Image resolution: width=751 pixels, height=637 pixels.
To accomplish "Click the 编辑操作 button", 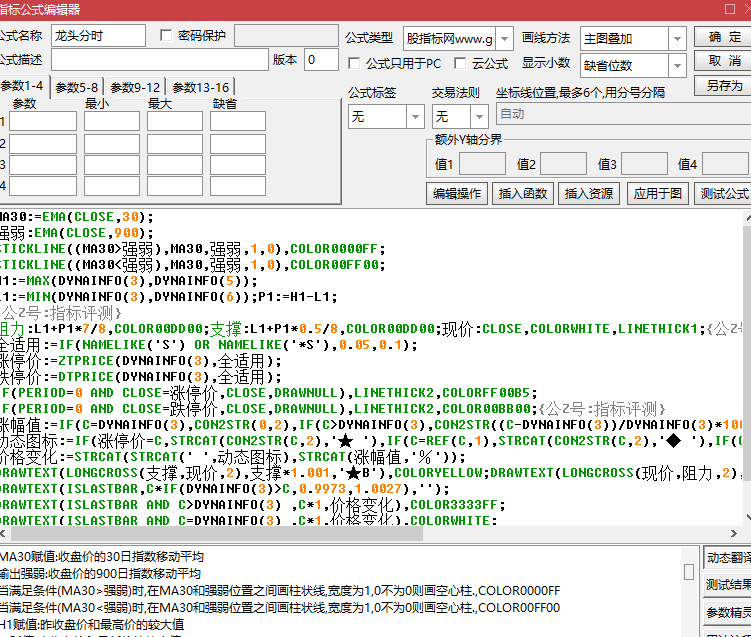I will tap(457, 193).
